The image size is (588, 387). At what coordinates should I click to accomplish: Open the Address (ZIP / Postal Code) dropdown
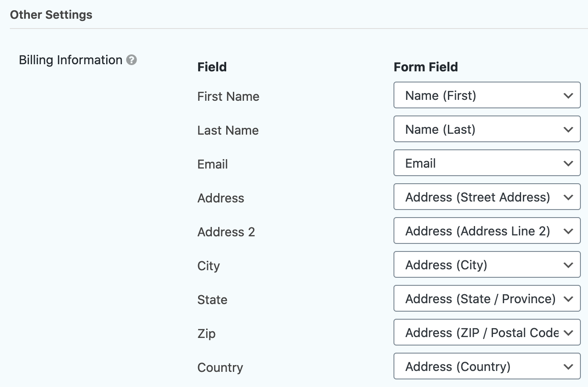[x=486, y=333]
